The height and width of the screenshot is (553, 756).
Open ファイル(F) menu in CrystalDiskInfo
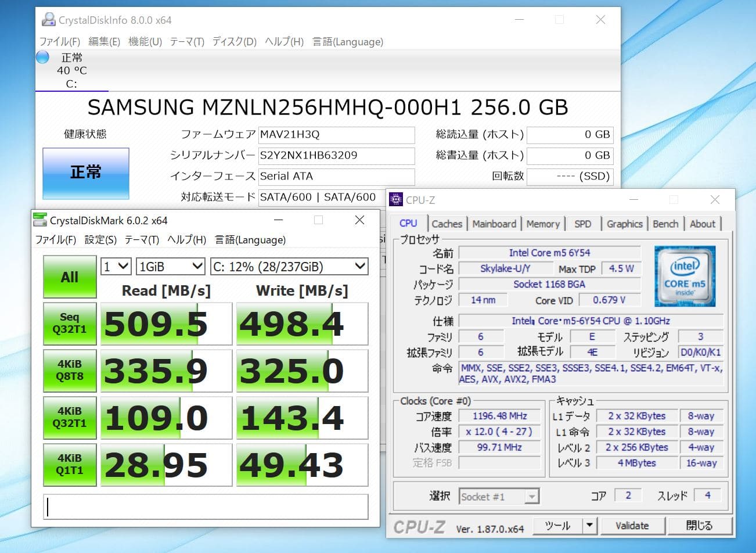60,41
